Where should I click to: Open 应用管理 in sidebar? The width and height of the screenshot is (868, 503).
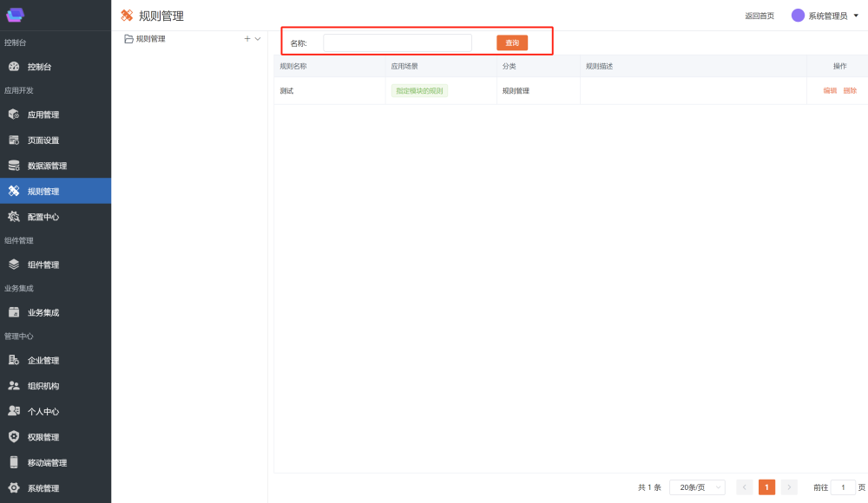coord(43,114)
